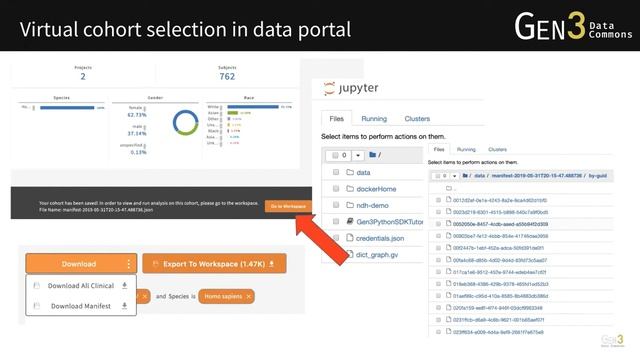Viewport: 640px width, 360px height.
Task: Click download arrow icon beside Download Manifest
Action: tap(124, 305)
